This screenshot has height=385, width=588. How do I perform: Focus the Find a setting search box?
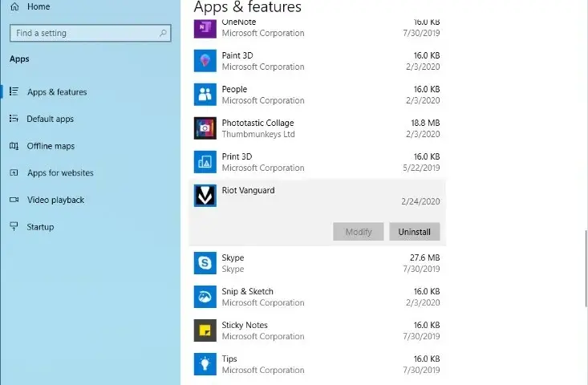[x=91, y=33]
